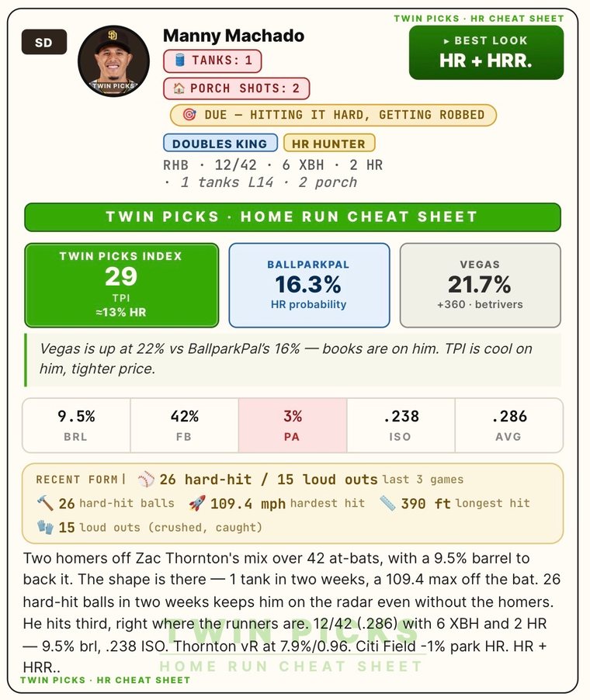Select the HR HUNTER tag
This screenshot has width=590, height=700.
(x=328, y=144)
